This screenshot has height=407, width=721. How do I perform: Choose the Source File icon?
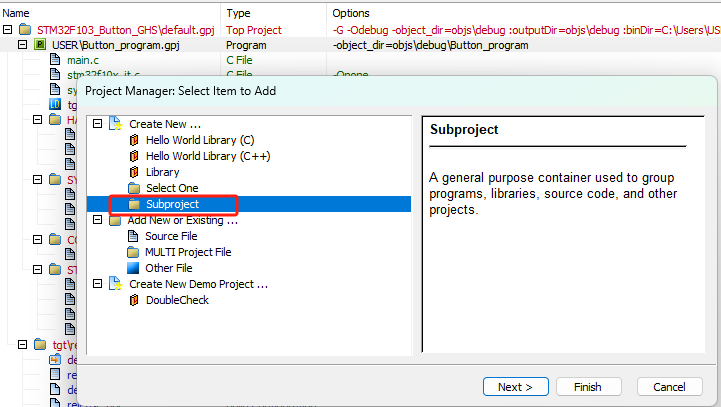[134, 236]
